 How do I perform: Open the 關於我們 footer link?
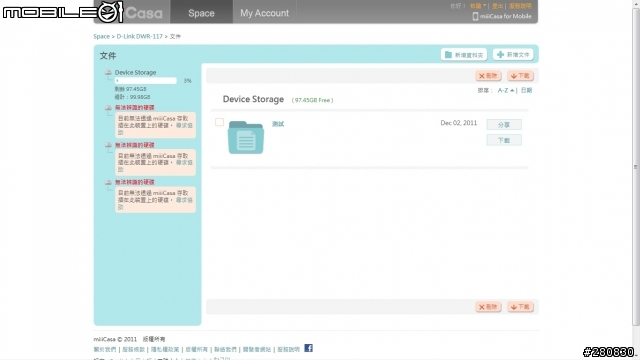(105, 349)
